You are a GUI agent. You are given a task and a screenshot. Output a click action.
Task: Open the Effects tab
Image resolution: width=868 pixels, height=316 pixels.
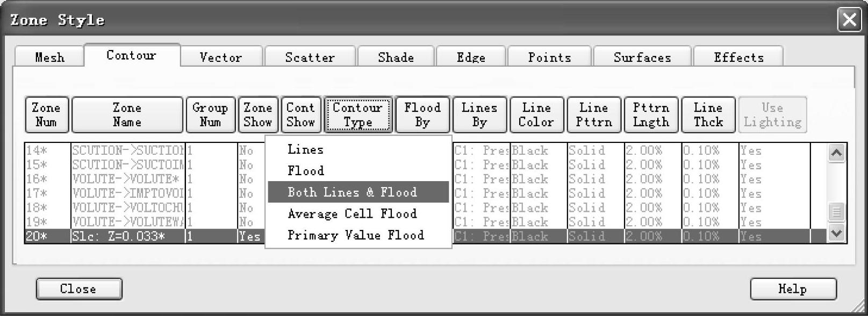(738, 57)
